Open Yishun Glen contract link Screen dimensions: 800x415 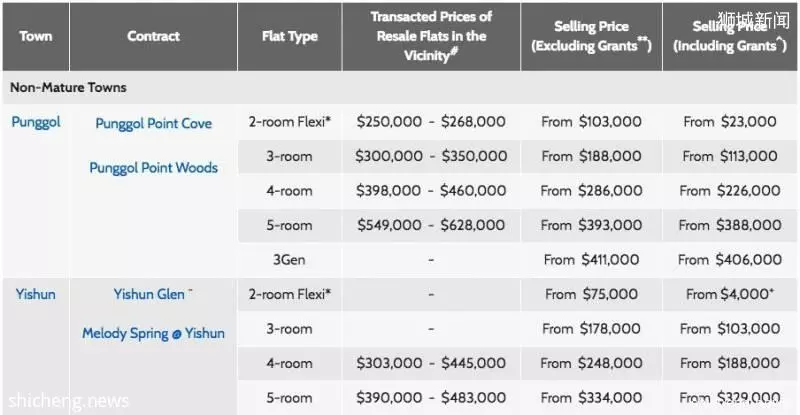point(149,295)
